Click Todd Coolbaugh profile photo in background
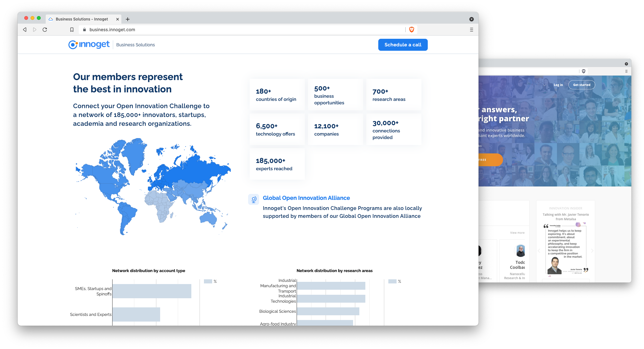The width and height of the screenshot is (644, 349). click(520, 251)
